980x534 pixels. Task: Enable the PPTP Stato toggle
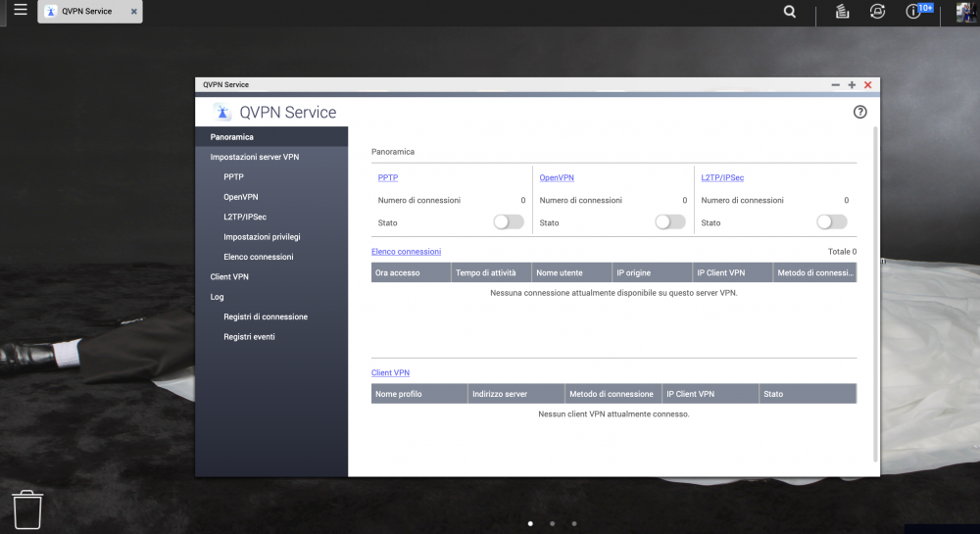(508, 222)
